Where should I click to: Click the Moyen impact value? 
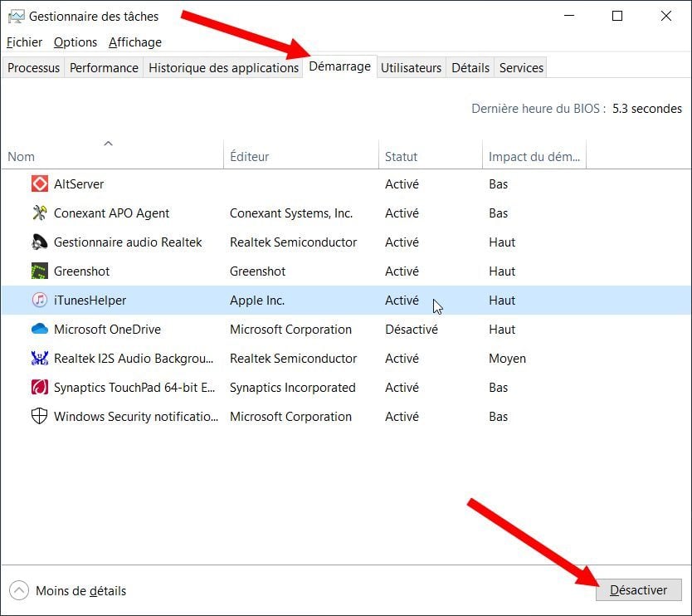tap(507, 359)
